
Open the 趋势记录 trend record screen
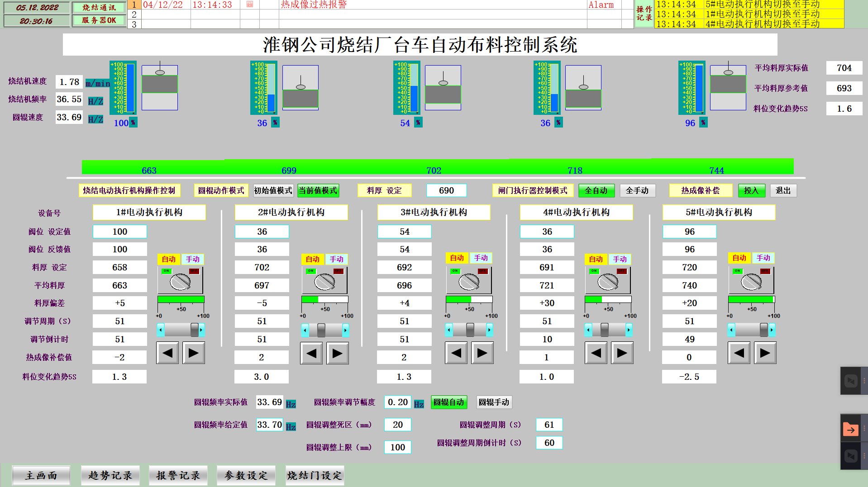tap(110, 475)
